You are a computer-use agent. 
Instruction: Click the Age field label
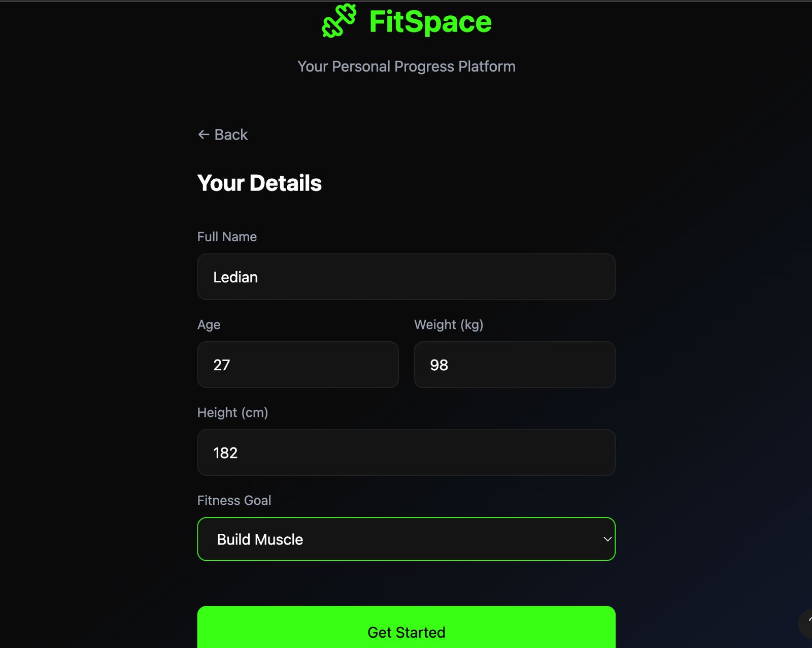209,325
